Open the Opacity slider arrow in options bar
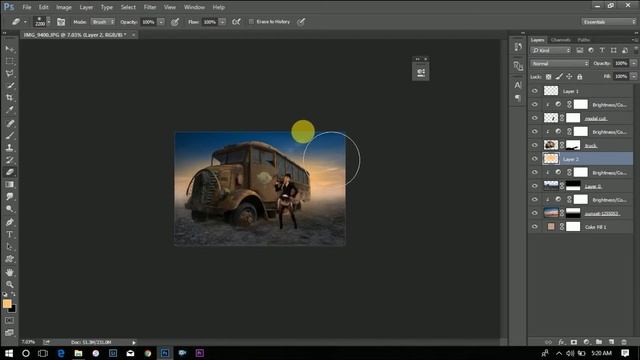640x360 pixels. tap(161, 22)
